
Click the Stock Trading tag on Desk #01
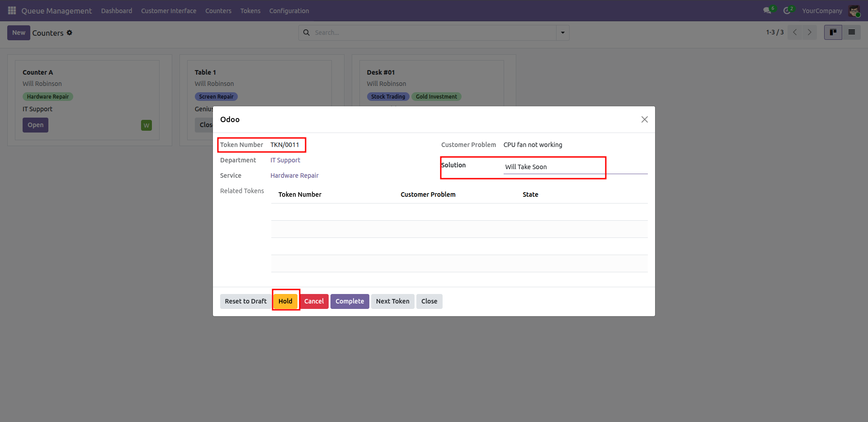tap(388, 97)
